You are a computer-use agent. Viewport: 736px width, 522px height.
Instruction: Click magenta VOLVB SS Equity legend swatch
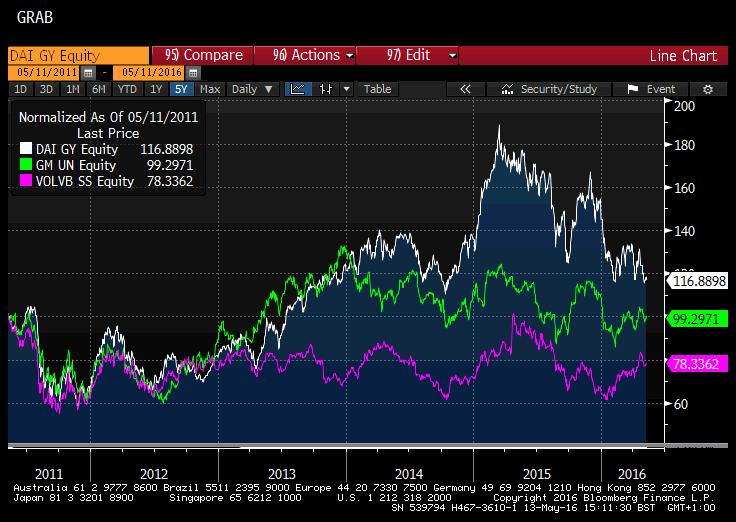tap(26, 181)
